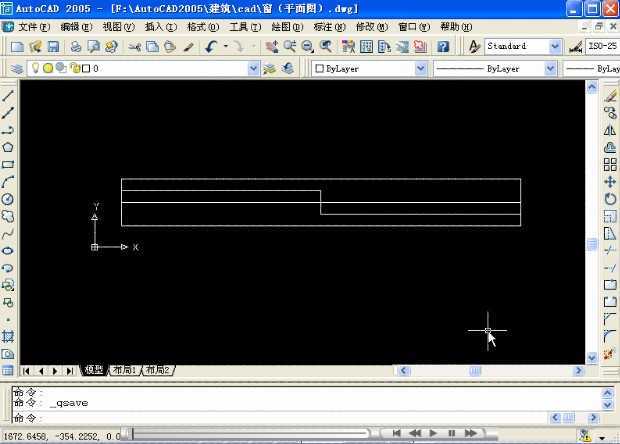
Task: Click the Undo arrow icon
Action: click(x=211, y=47)
